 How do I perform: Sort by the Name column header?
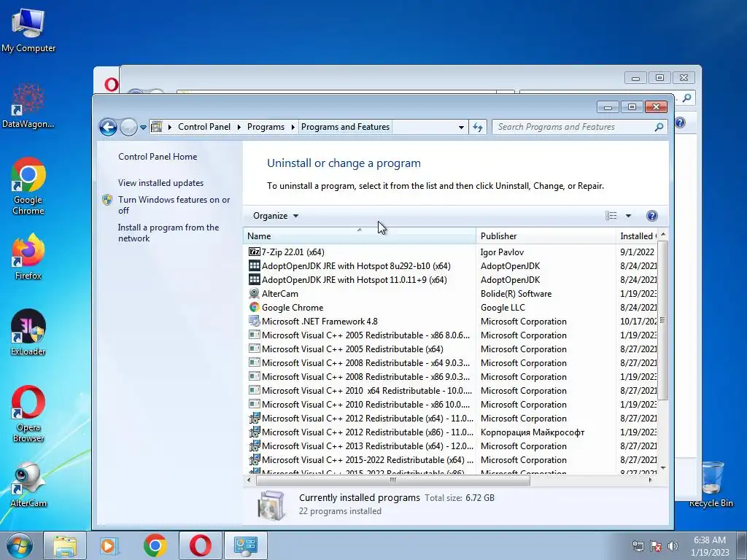click(359, 236)
